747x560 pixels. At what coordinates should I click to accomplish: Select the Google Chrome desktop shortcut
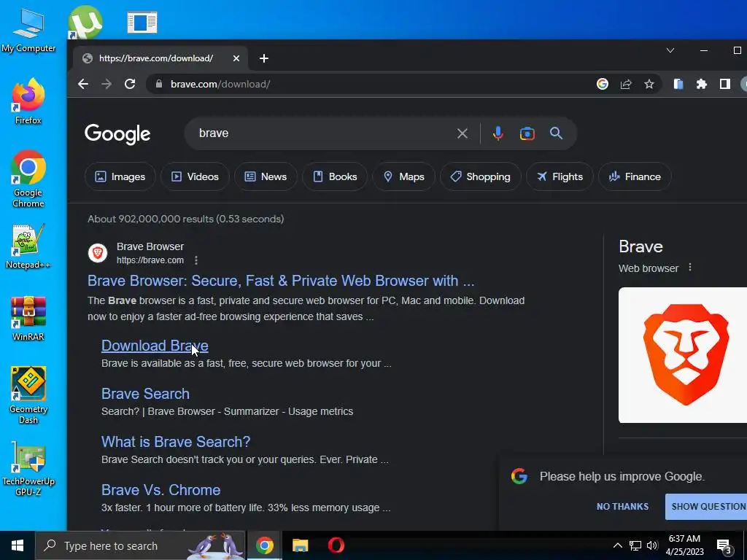[x=28, y=179]
